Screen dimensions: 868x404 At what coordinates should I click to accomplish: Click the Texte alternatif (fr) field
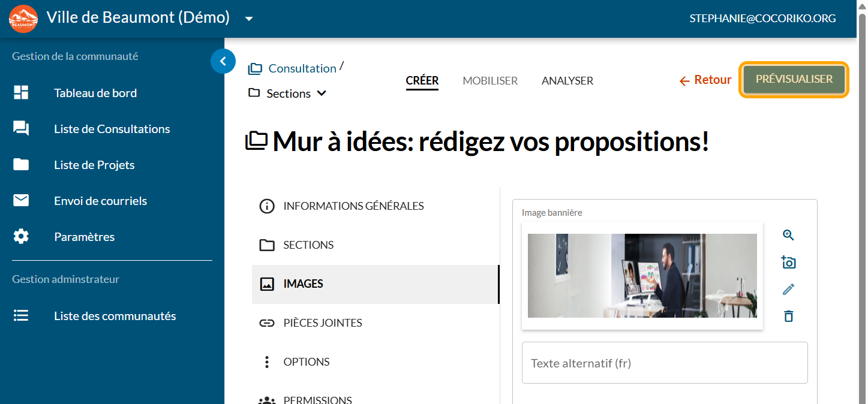(x=665, y=363)
